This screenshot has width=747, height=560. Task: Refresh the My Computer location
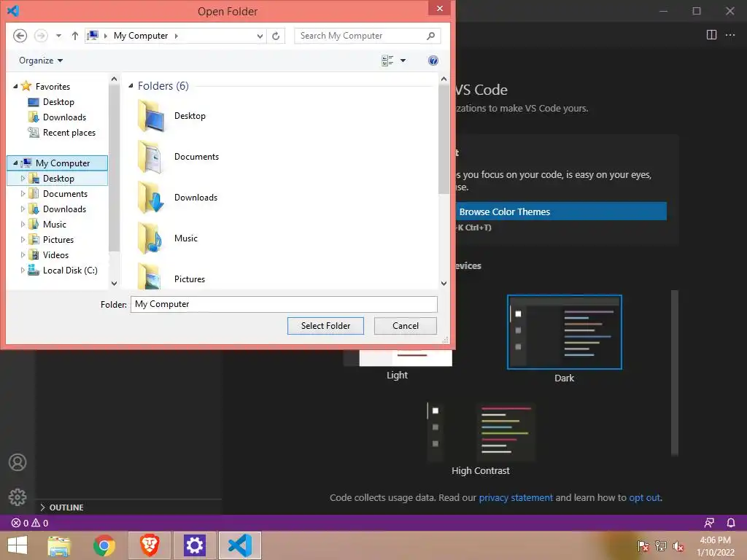pos(276,36)
